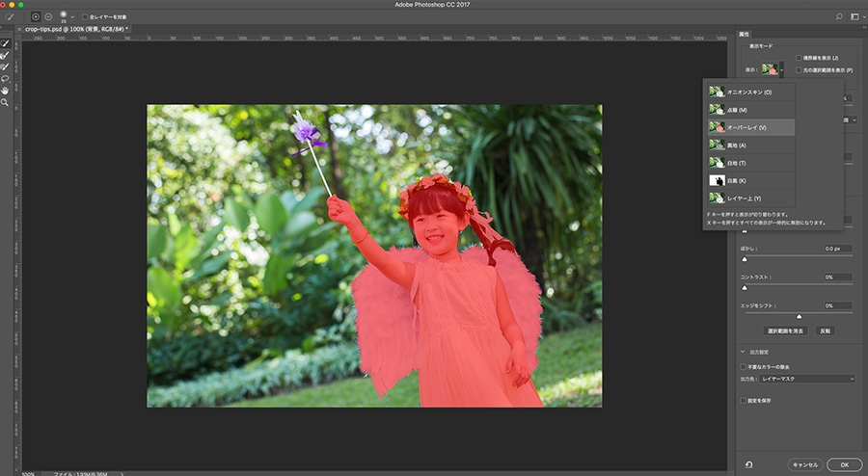Click the キャンセル button
Image resolution: width=868 pixels, height=476 pixels.
(x=805, y=465)
